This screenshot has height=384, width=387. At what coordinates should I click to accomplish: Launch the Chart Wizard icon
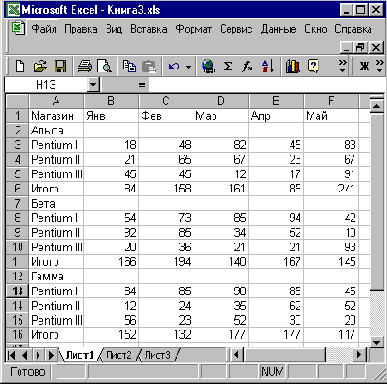tap(293, 66)
